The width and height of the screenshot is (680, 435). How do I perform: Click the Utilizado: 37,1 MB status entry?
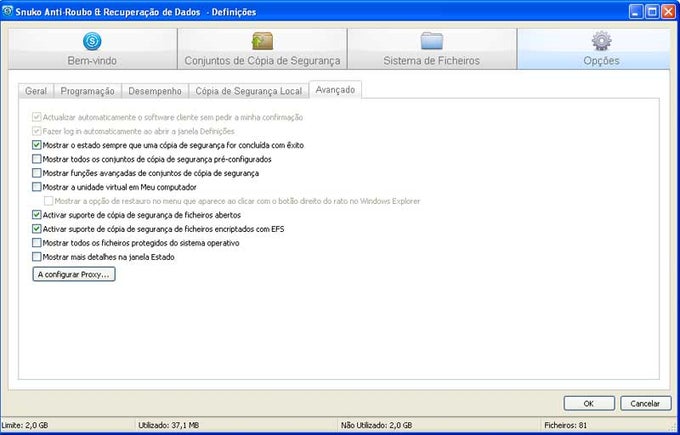click(168, 425)
